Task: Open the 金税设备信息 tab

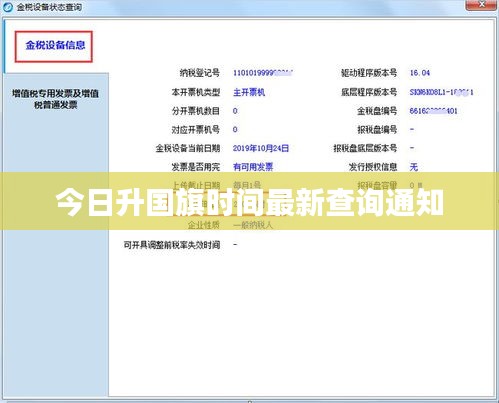Action: coord(54,46)
